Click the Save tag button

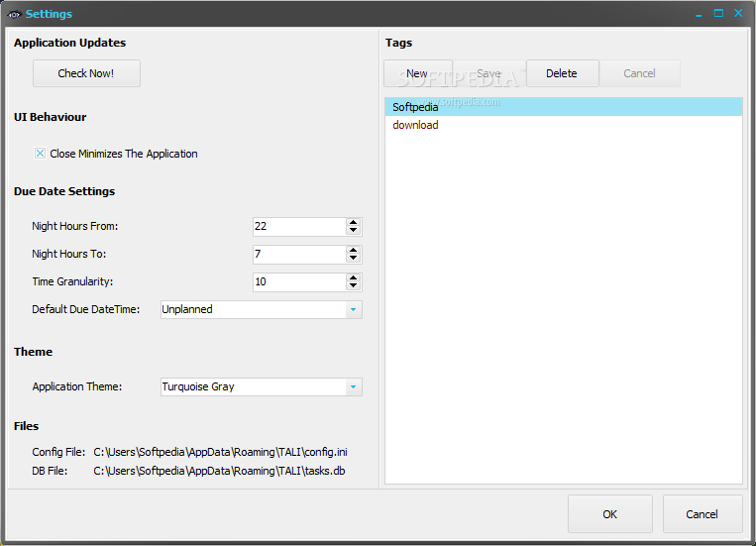pos(488,73)
